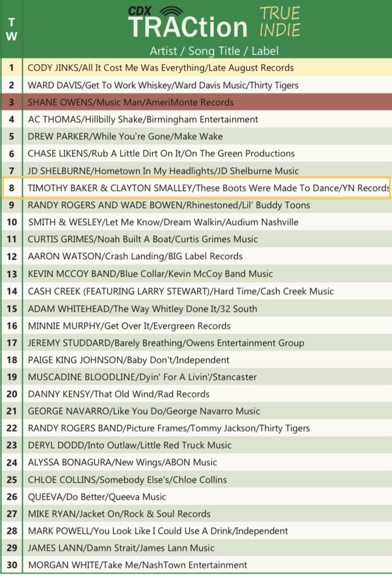Click rank number 20 in TW column
This screenshot has height=578, width=392.
coord(12,394)
